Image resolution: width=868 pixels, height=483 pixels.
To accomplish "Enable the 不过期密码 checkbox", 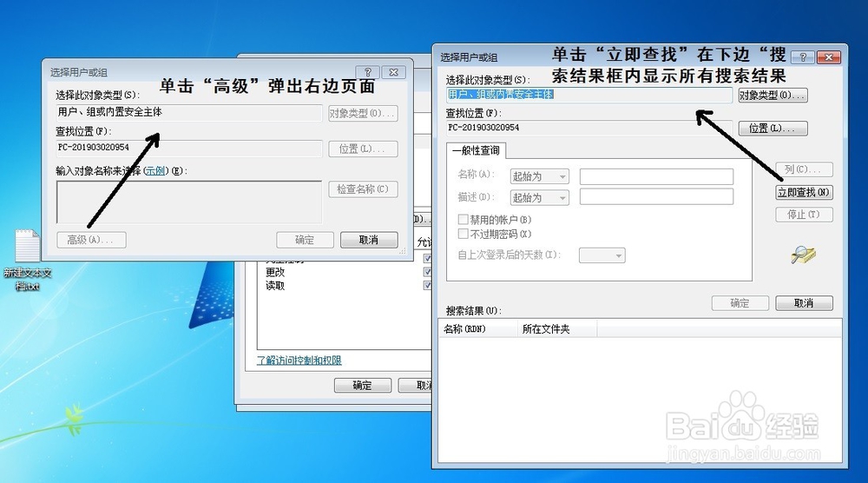I will point(464,234).
